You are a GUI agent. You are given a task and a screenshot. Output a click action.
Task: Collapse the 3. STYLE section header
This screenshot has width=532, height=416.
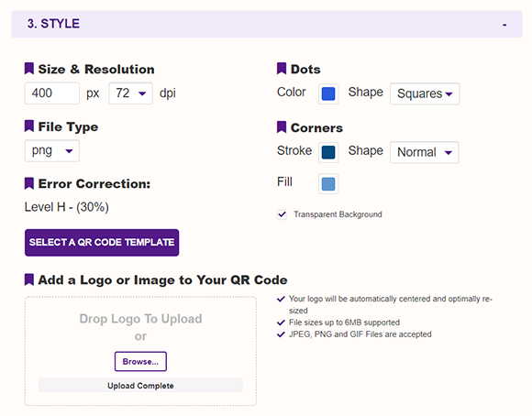click(267, 24)
